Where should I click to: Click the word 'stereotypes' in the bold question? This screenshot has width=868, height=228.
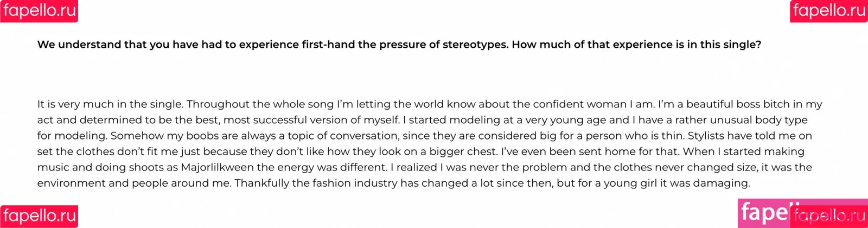tap(475, 45)
